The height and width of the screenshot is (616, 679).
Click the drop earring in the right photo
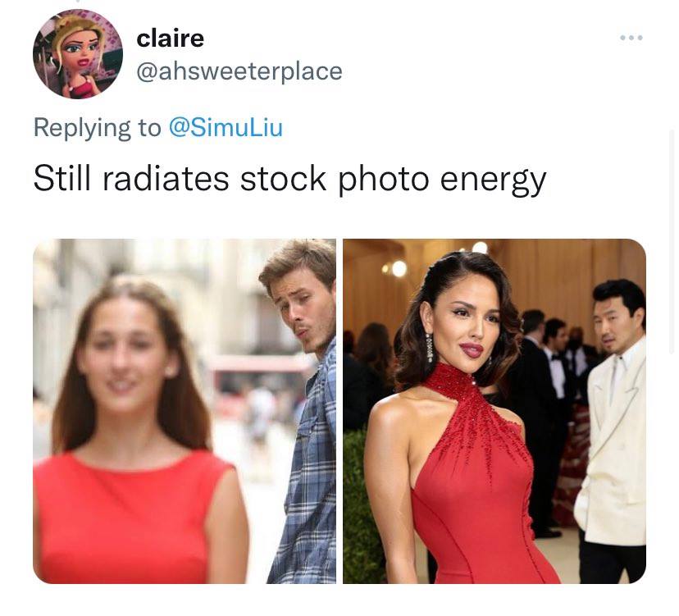point(429,348)
